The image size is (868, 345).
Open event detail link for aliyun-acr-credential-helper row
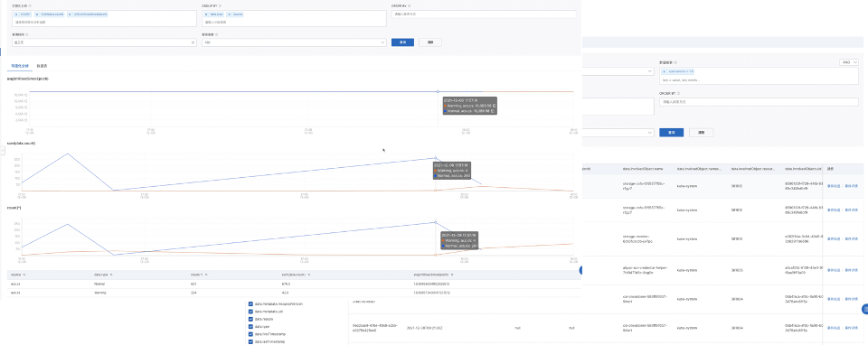pos(852,270)
